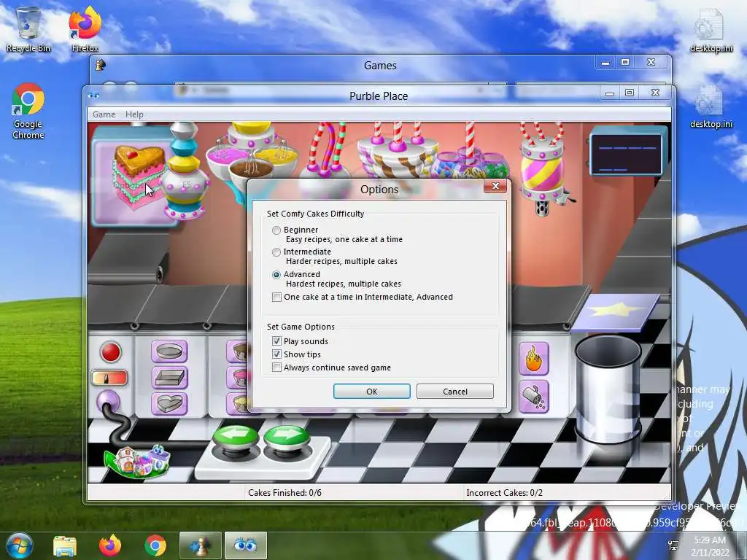The height and width of the screenshot is (560, 747).
Task: Select the Beginner difficulty radio button
Action: (x=276, y=230)
